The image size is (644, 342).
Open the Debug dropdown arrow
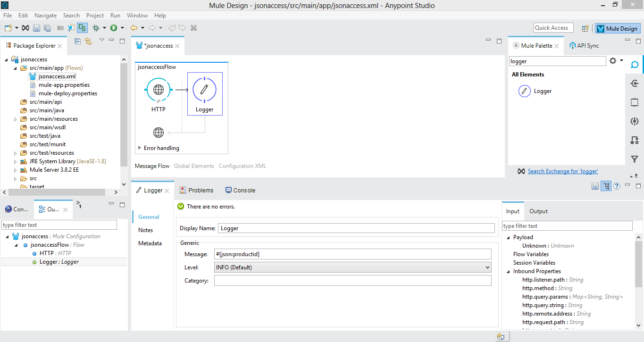[x=104, y=28]
